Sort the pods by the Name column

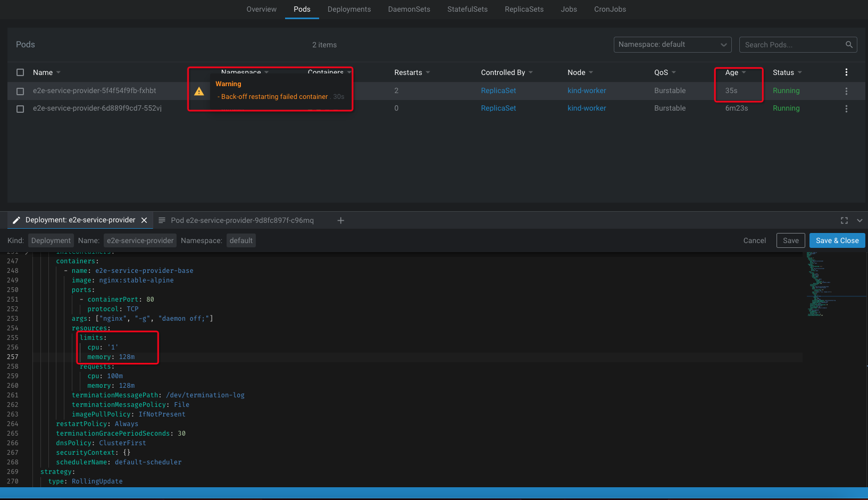click(47, 72)
